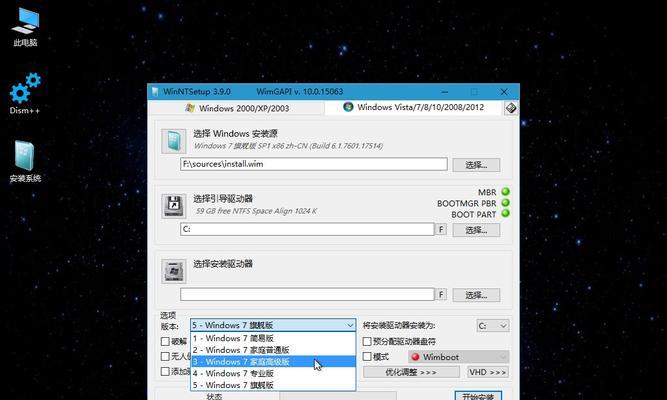The image size is (667, 400).
Task: Click the 开始安装 button
Action: point(478,396)
